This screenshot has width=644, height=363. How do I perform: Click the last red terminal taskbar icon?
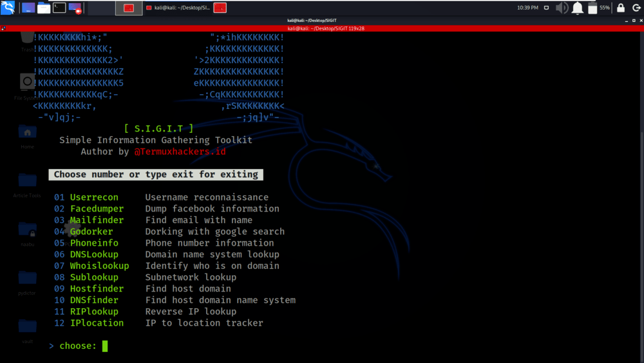click(x=220, y=8)
